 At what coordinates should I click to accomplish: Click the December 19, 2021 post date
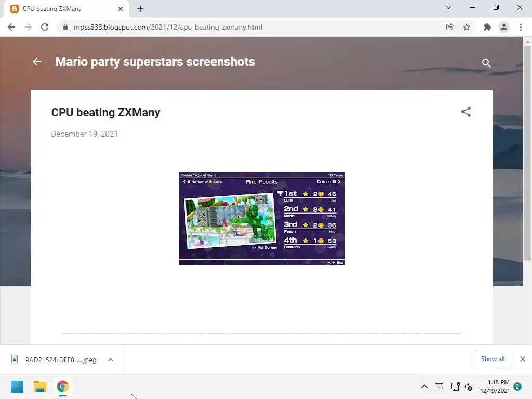point(85,134)
